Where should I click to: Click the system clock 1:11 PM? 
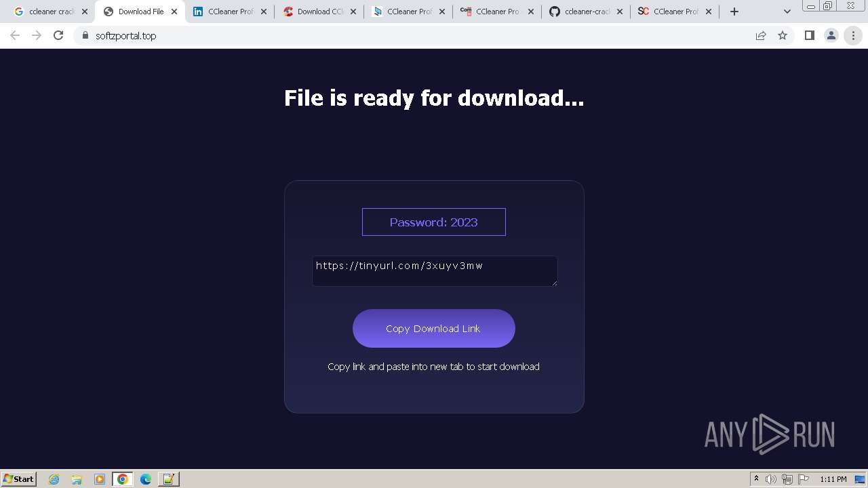833,479
